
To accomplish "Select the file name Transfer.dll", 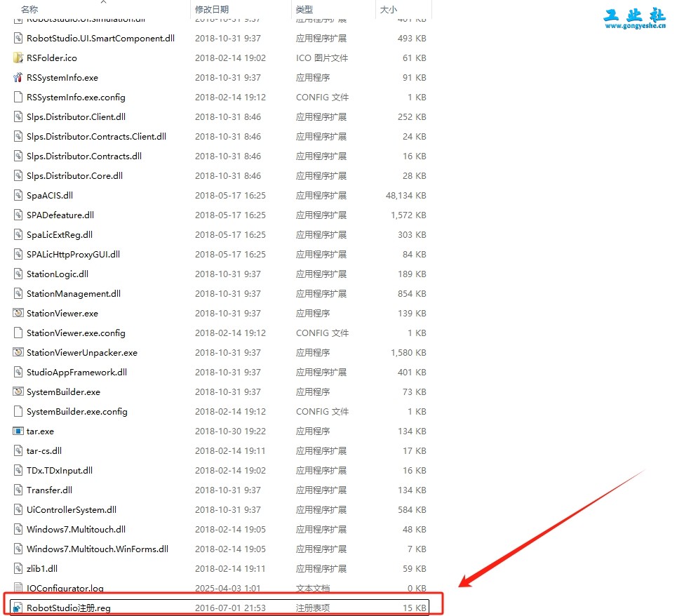I will click(x=49, y=490).
